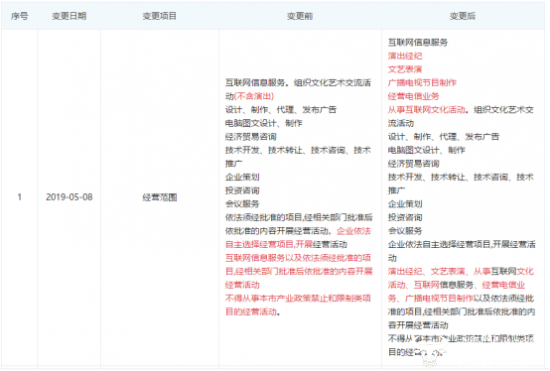This screenshot has width=550, height=371.
Task: Click red line 不得从事本市产业政策禁止和限制类项
Action: pyautogui.click(x=298, y=298)
